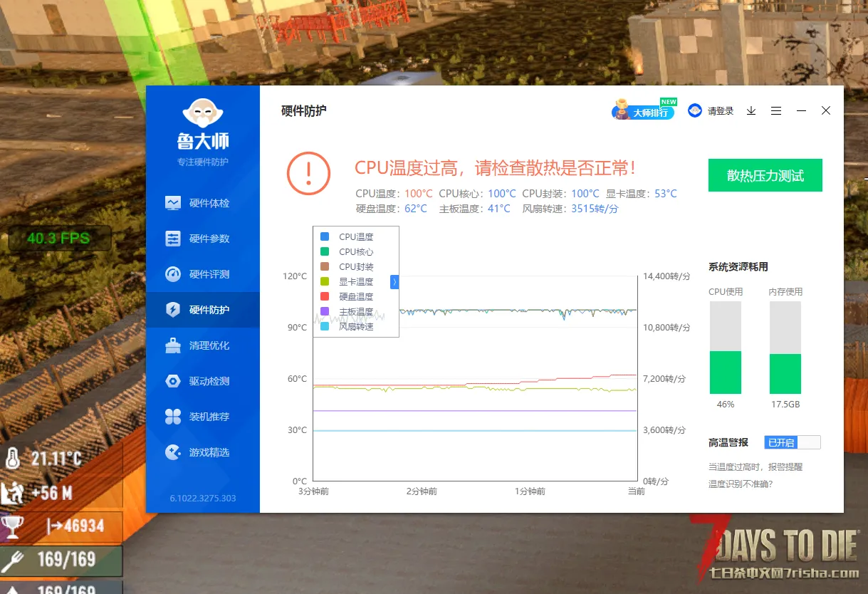
Task: Click the 硬件评测 gauge icon
Action: [173, 274]
